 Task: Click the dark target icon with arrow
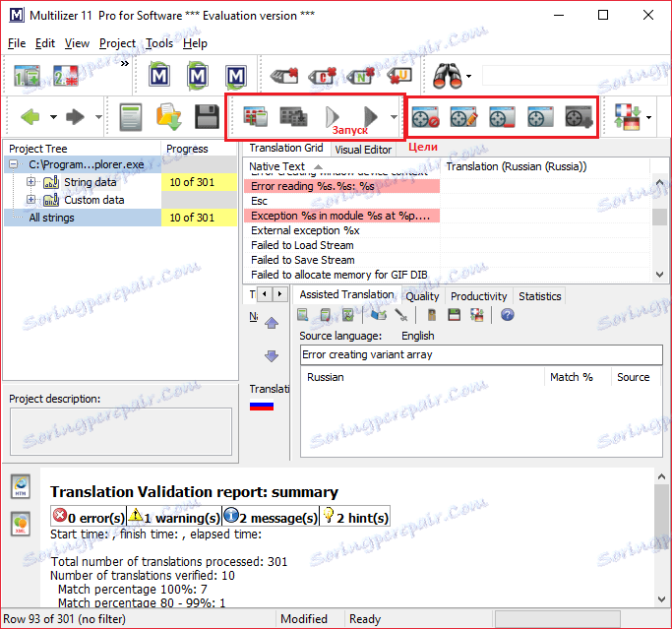579,117
